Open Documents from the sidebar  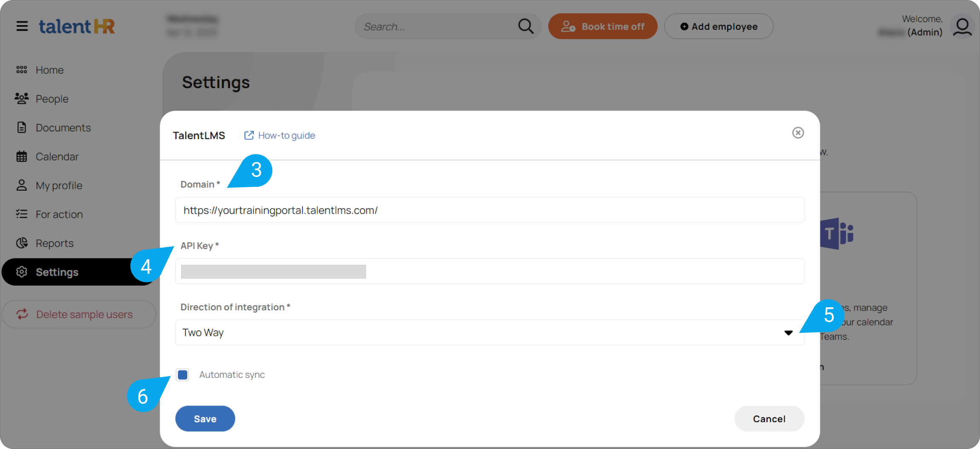(x=63, y=128)
